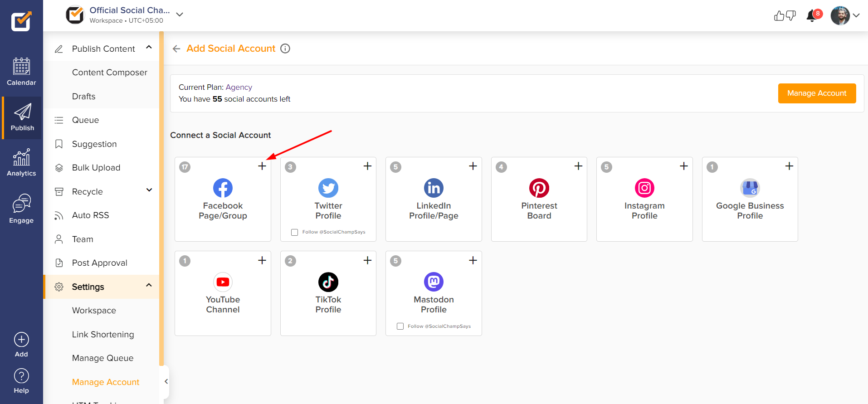Collapse the Publish Content menu chevron
868x404 pixels.
tap(149, 48)
